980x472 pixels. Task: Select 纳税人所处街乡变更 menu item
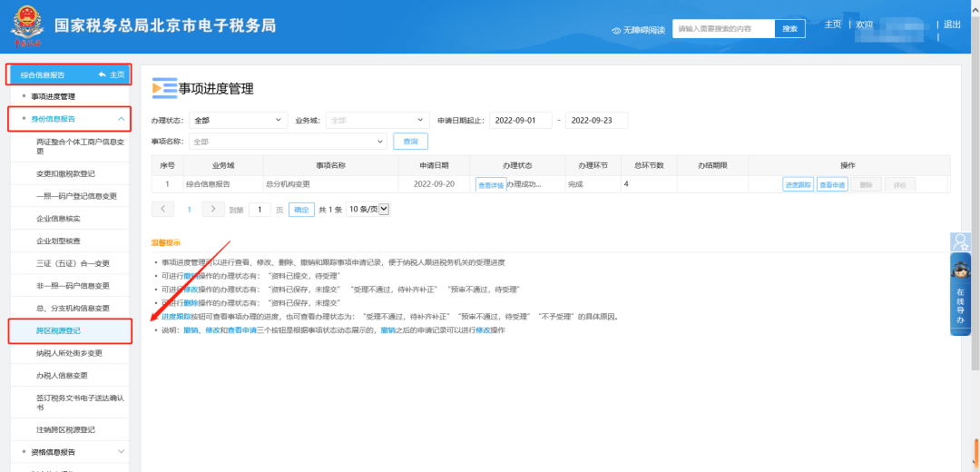coord(69,353)
